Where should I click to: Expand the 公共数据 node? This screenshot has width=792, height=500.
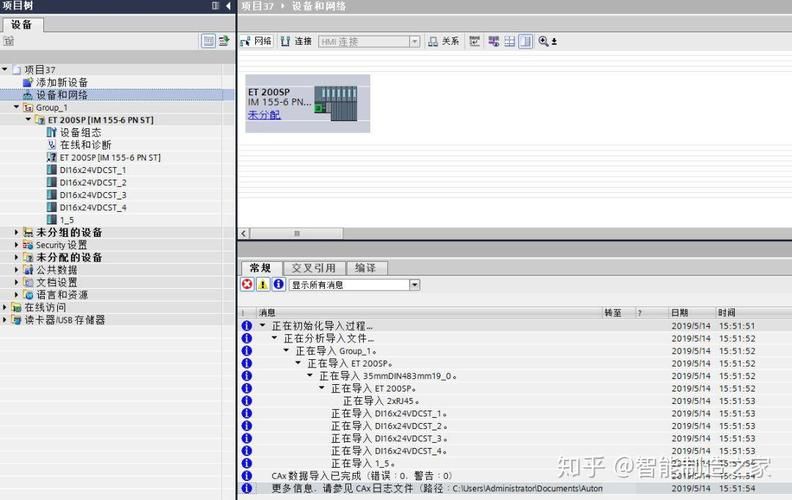click(16, 270)
